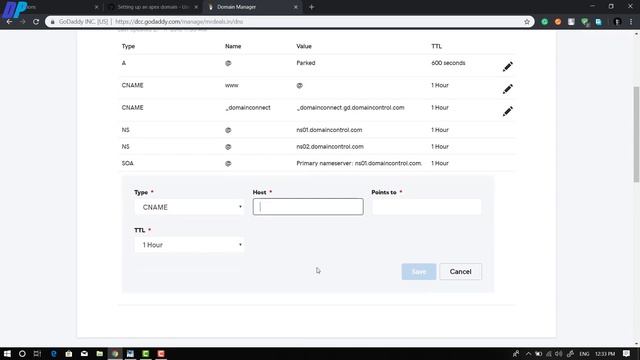This screenshot has height=360, width=640.
Task: Click the taskbar clock showing 12:33 PM
Action: (605, 353)
